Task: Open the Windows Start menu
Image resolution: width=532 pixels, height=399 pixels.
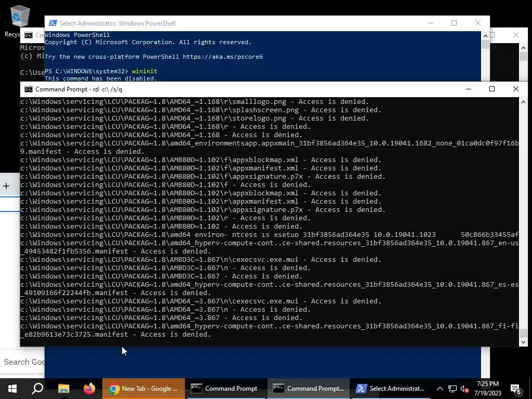Action: point(12,389)
